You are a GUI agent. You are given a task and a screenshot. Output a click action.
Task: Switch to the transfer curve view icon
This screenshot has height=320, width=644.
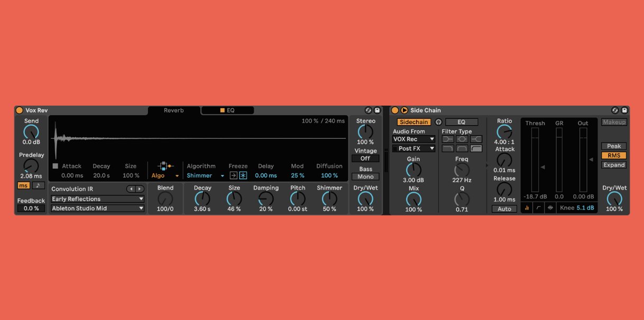[538, 209]
